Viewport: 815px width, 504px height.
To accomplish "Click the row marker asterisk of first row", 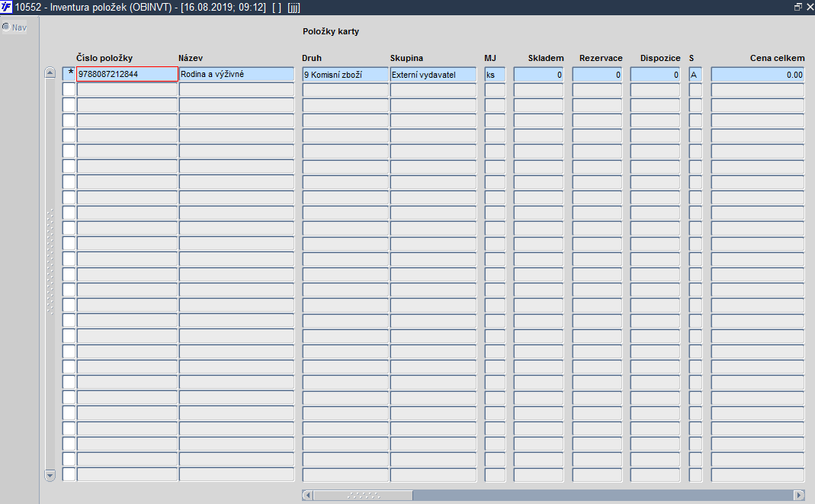I will [69, 74].
